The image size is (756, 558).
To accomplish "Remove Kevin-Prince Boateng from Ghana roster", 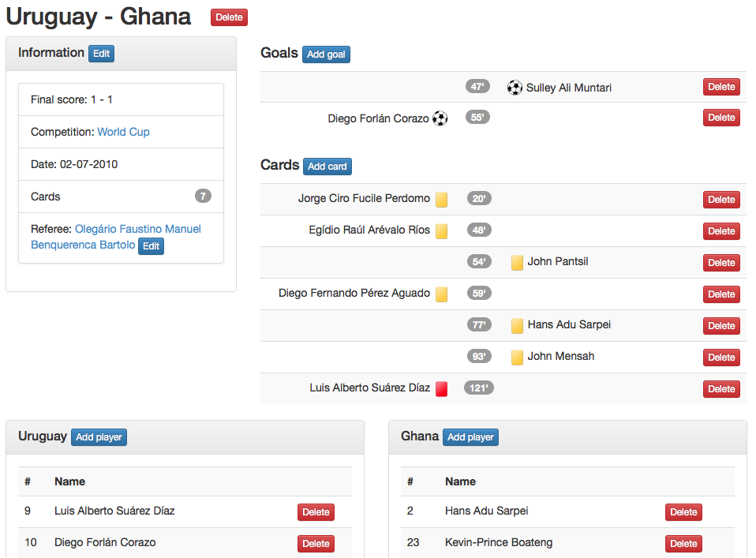I will 683,543.
